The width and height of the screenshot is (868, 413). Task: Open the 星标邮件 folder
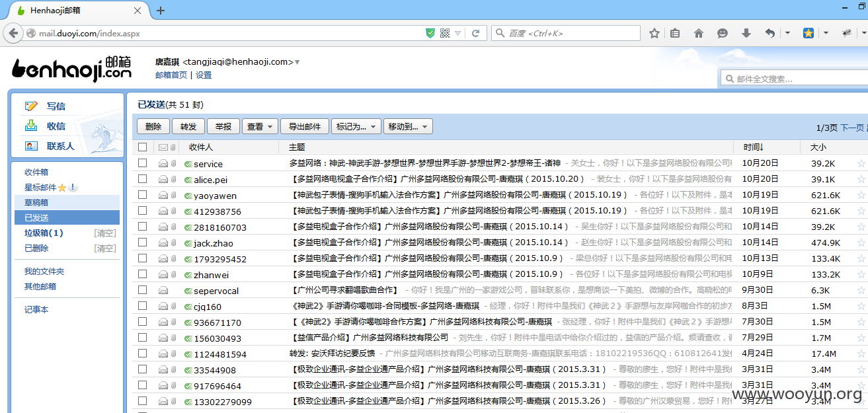tap(41, 188)
